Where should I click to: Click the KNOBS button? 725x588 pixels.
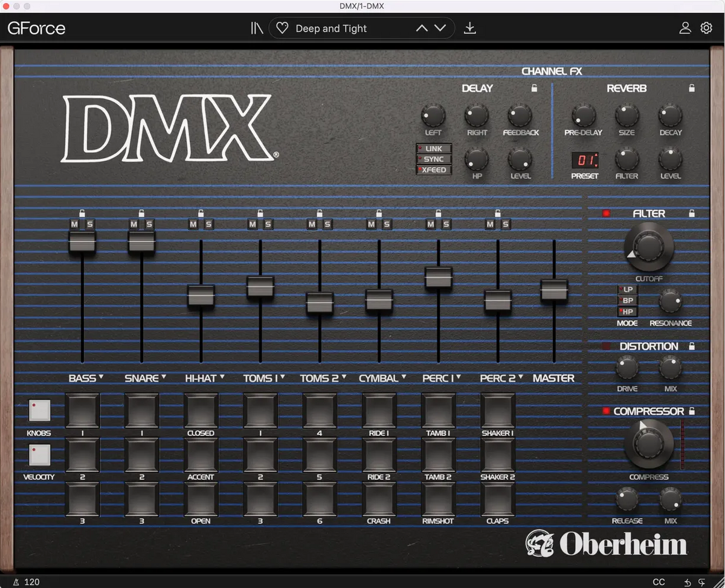[x=39, y=411]
